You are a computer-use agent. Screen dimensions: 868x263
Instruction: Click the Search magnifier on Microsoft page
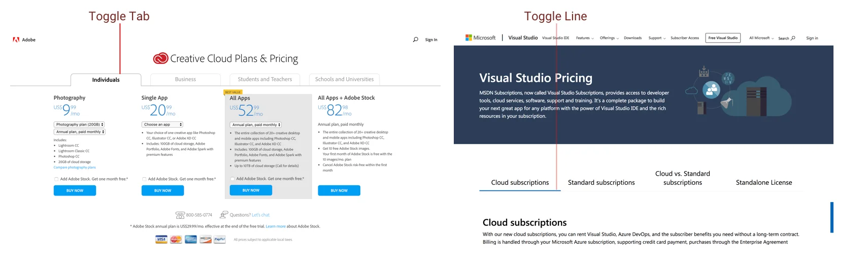coord(793,38)
